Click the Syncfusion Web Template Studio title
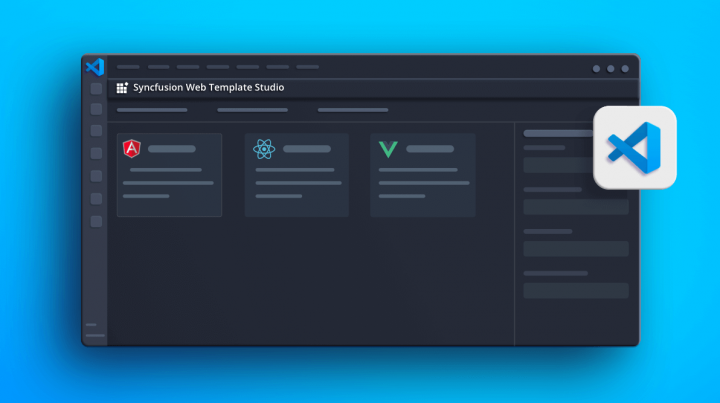 pyautogui.click(x=208, y=88)
